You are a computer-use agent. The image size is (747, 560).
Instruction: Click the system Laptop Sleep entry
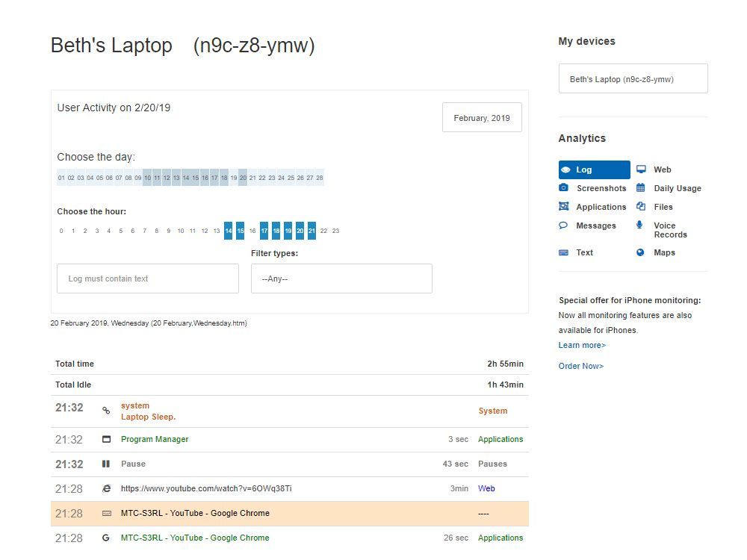coord(148,411)
